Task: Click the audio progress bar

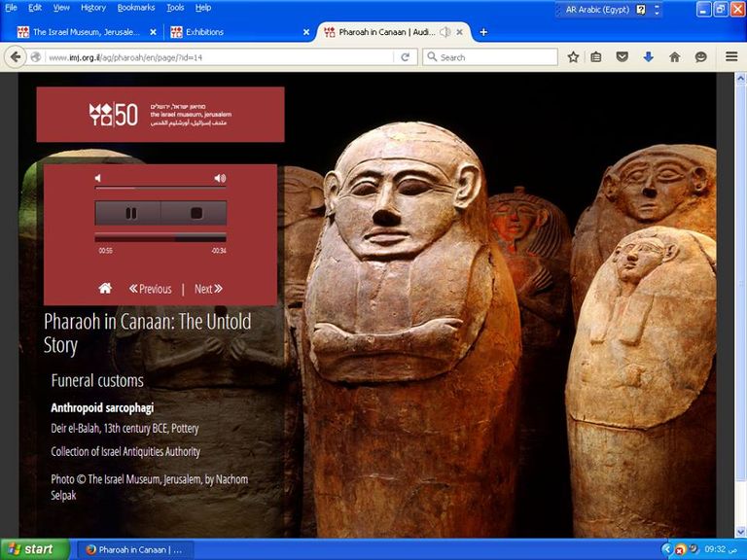Action: coord(160,238)
